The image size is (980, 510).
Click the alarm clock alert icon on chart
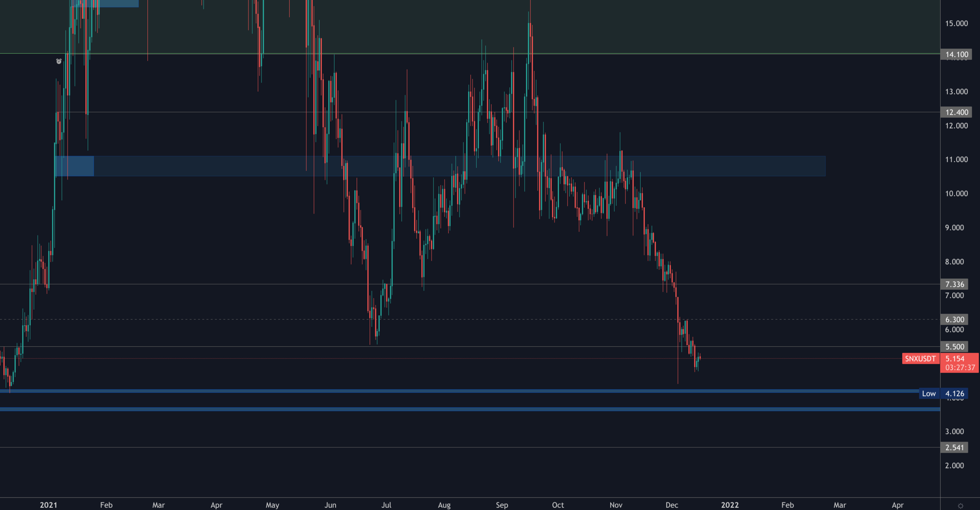59,61
